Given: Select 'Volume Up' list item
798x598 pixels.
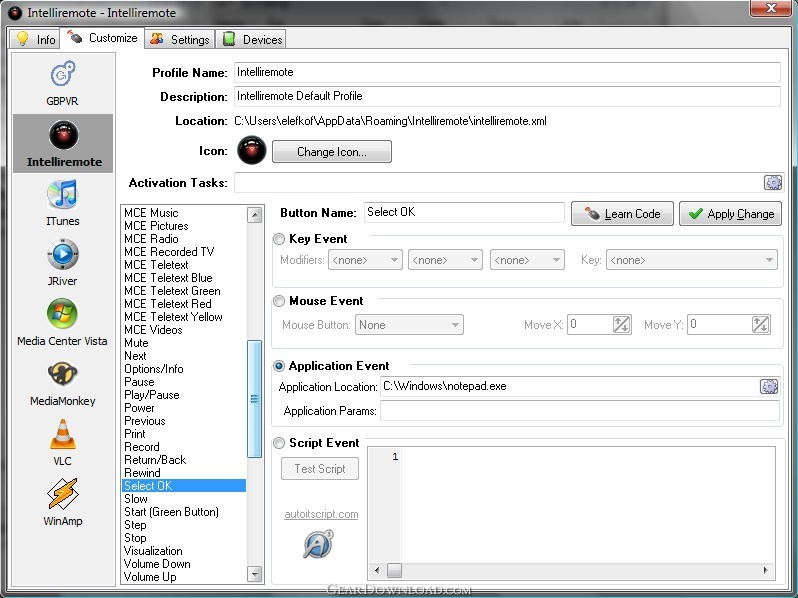Looking at the screenshot, I should pyautogui.click(x=150, y=577).
